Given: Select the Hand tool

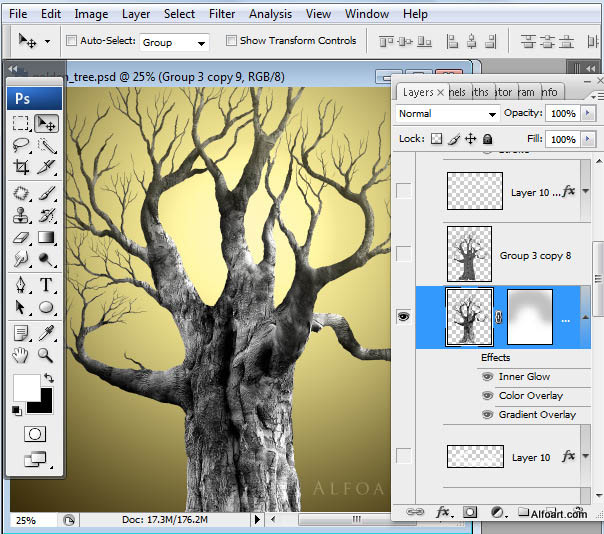Looking at the screenshot, I should [20, 354].
